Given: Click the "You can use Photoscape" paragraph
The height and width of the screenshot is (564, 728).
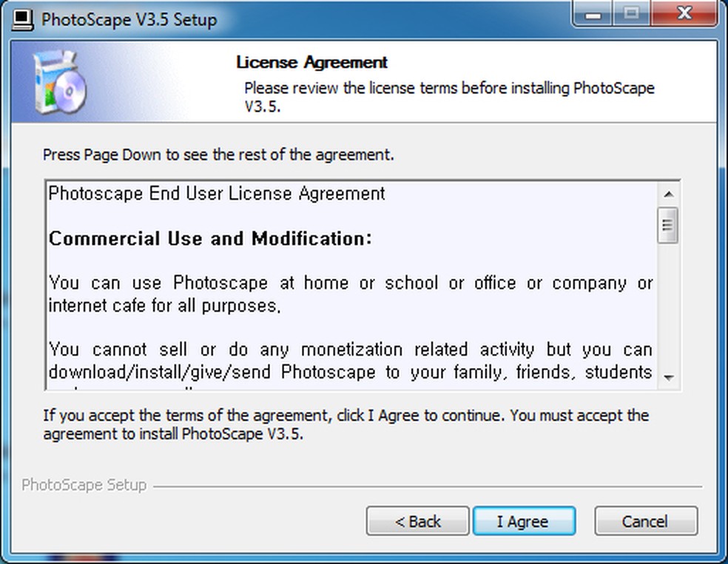Looking at the screenshot, I should tap(351, 293).
